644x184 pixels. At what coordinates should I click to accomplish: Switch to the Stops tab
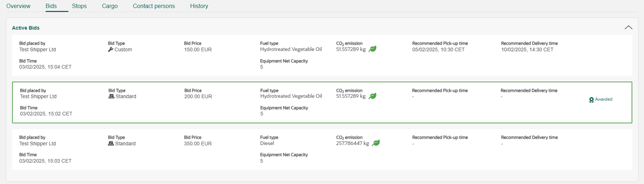[x=79, y=6]
